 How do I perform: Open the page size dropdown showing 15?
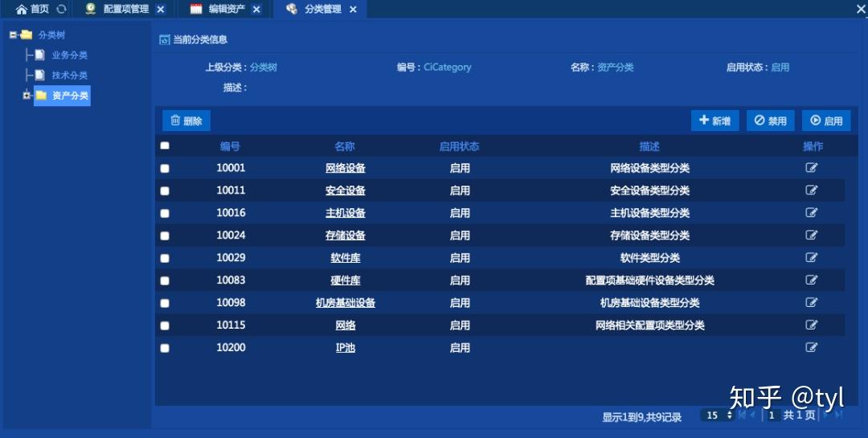[x=718, y=415]
